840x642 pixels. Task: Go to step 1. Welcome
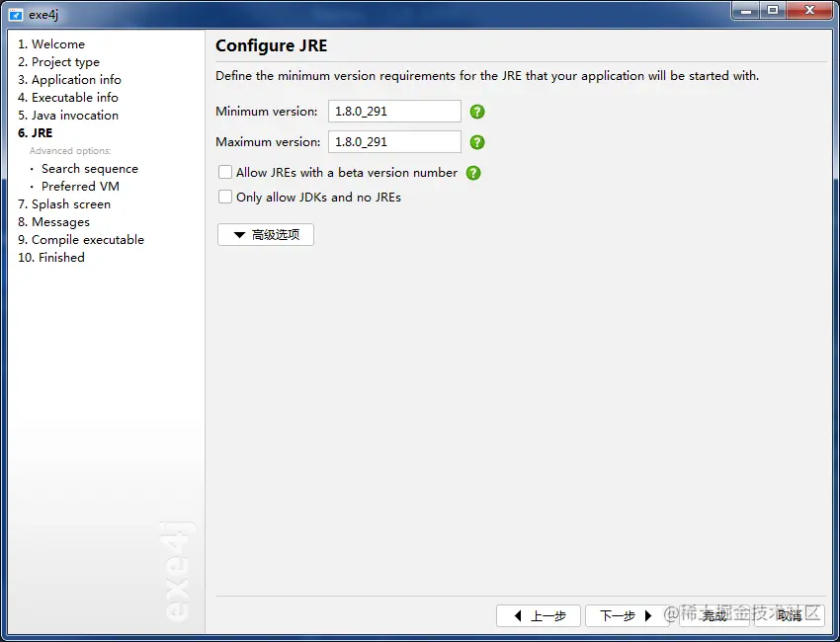51,43
